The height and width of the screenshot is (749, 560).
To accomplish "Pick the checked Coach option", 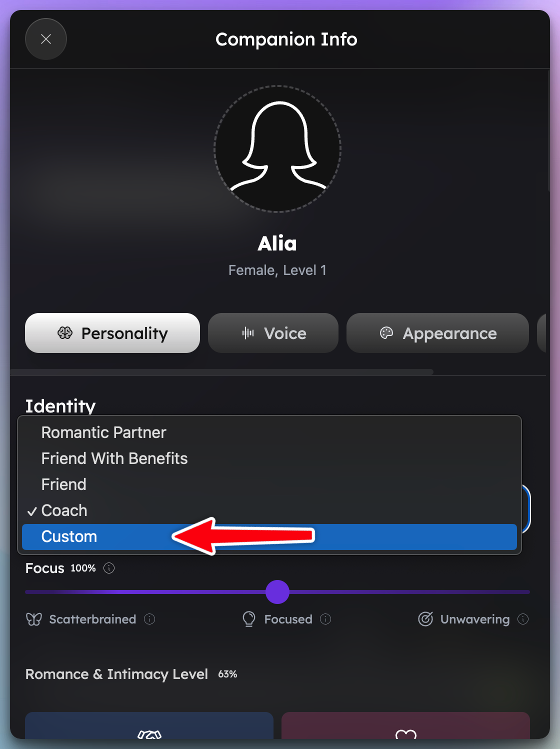I will coord(64,510).
